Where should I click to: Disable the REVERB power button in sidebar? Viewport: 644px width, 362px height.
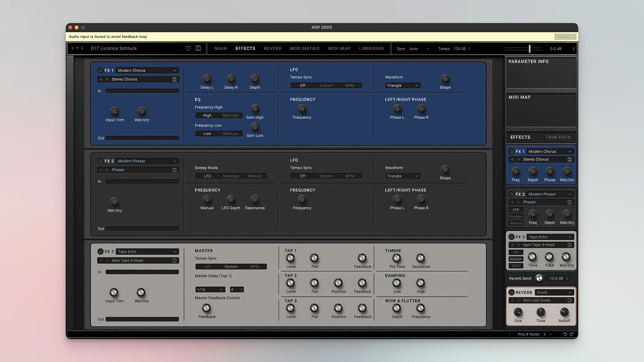pos(512,292)
